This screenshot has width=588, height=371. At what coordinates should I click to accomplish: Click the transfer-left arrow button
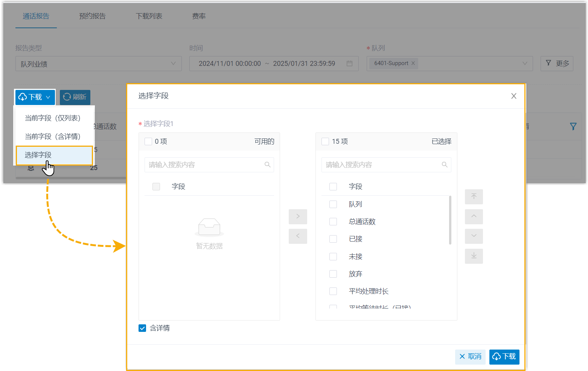click(298, 236)
